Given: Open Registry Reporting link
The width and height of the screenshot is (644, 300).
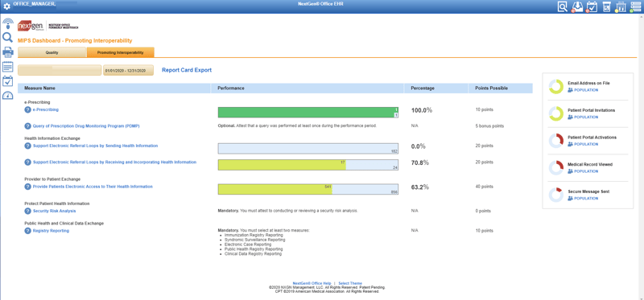Looking at the screenshot, I should [x=51, y=231].
